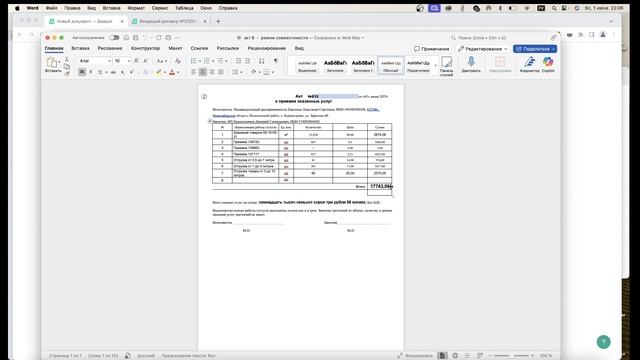The height and width of the screenshot is (360, 640).
Task: Open the Корректор editor button
Action: [530, 64]
